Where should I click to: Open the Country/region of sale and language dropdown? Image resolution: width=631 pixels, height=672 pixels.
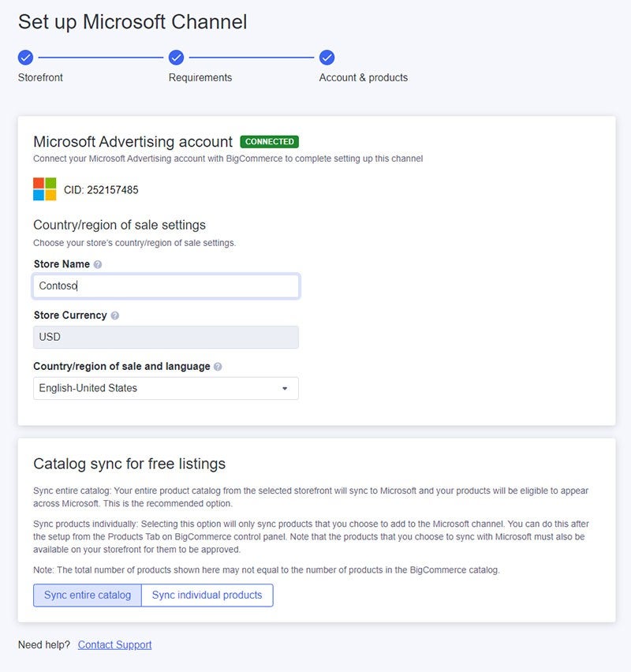166,388
